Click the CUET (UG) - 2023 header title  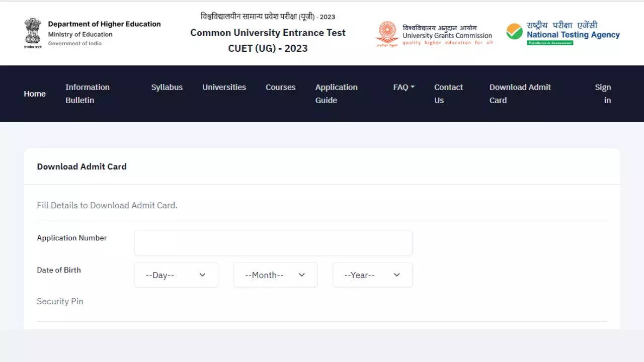[268, 48]
